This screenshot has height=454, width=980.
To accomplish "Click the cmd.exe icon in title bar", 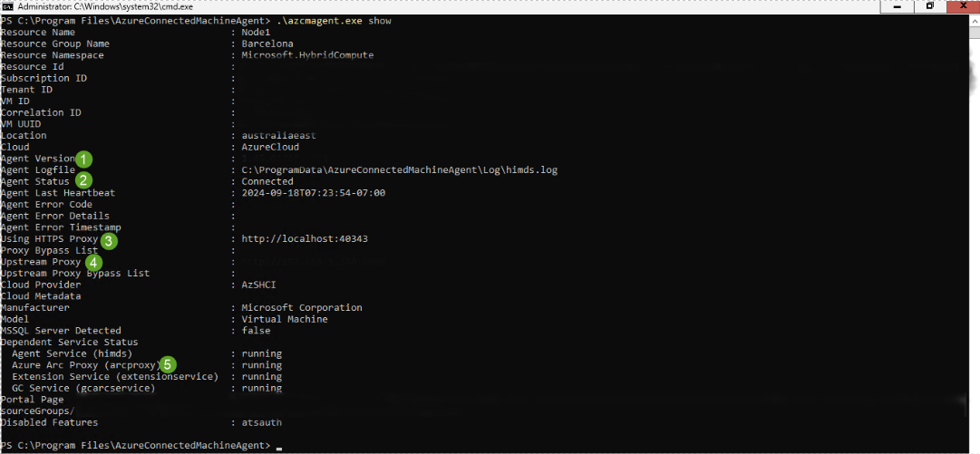I will point(6,5).
